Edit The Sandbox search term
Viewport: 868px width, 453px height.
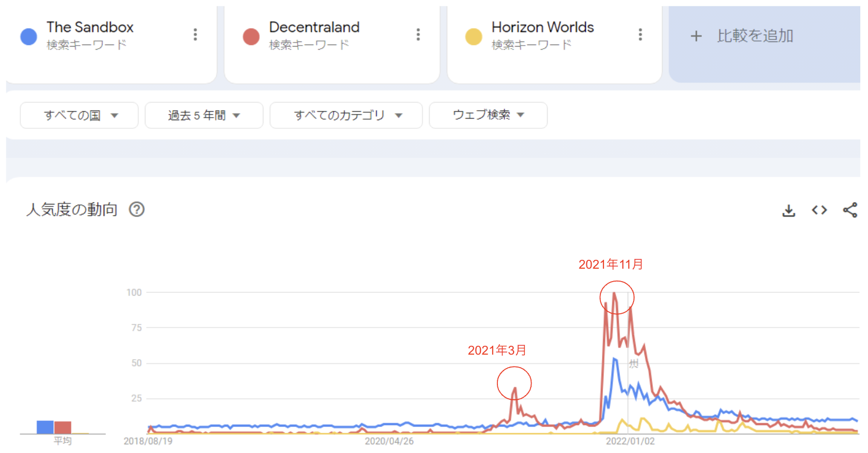90,27
